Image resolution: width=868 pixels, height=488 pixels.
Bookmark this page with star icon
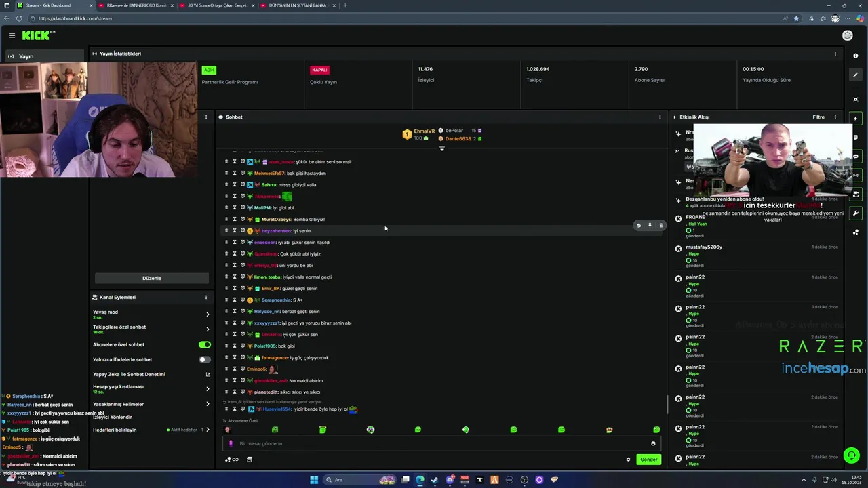click(x=796, y=18)
